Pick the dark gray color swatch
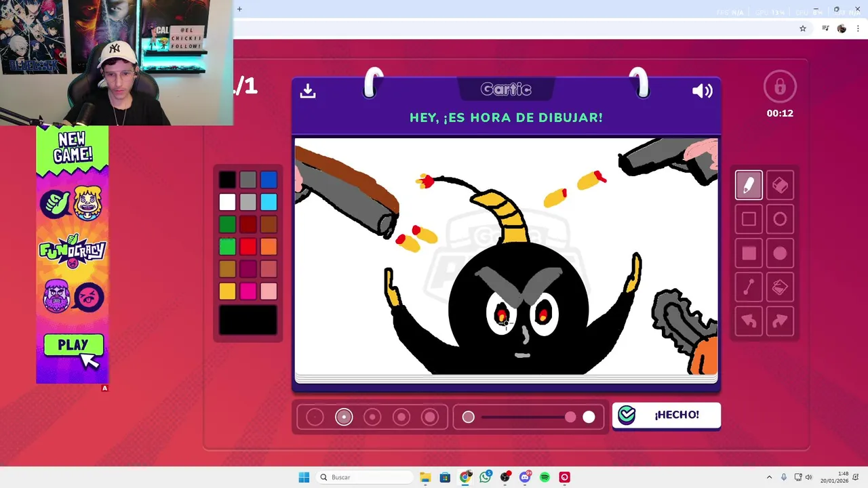The height and width of the screenshot is (488, 868). 248,180
